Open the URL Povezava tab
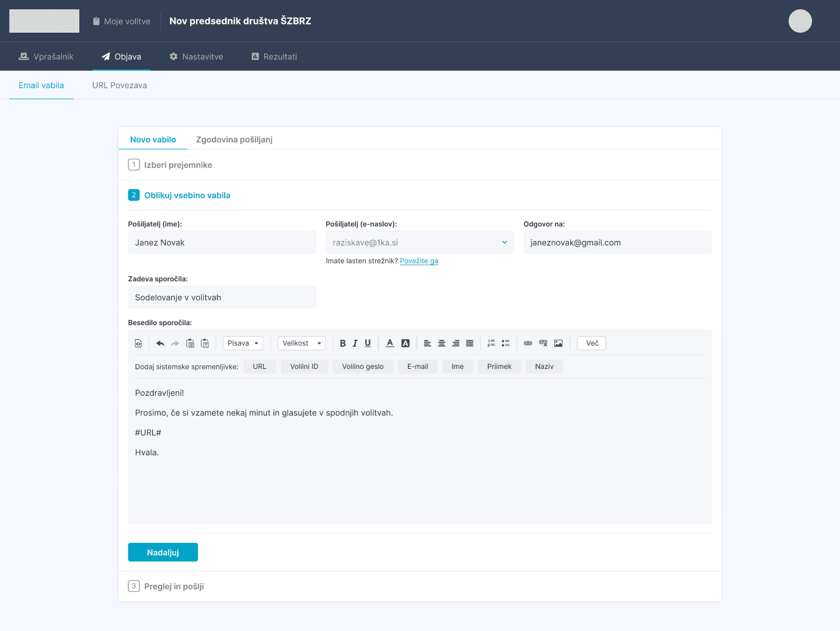 tap(120, 85)
